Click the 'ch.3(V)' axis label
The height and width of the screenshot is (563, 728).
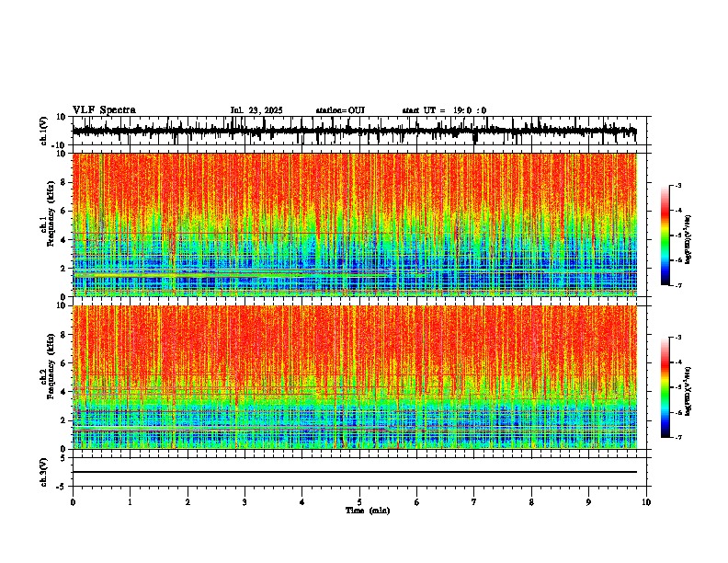[x=44, y=473]
